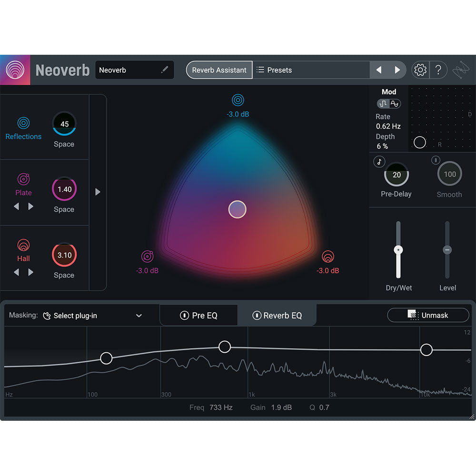Open the settings gear
The image size is (476, 476).
420,69
